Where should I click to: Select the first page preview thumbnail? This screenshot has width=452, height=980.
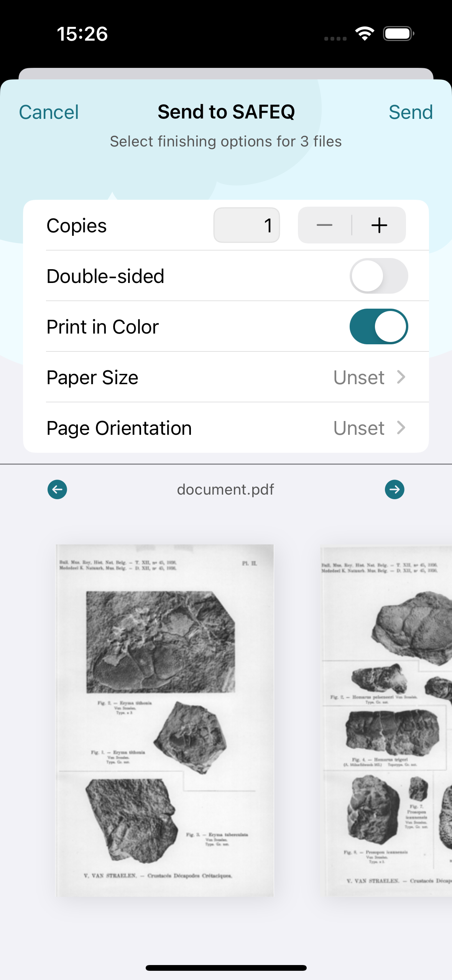pos(165,720)
